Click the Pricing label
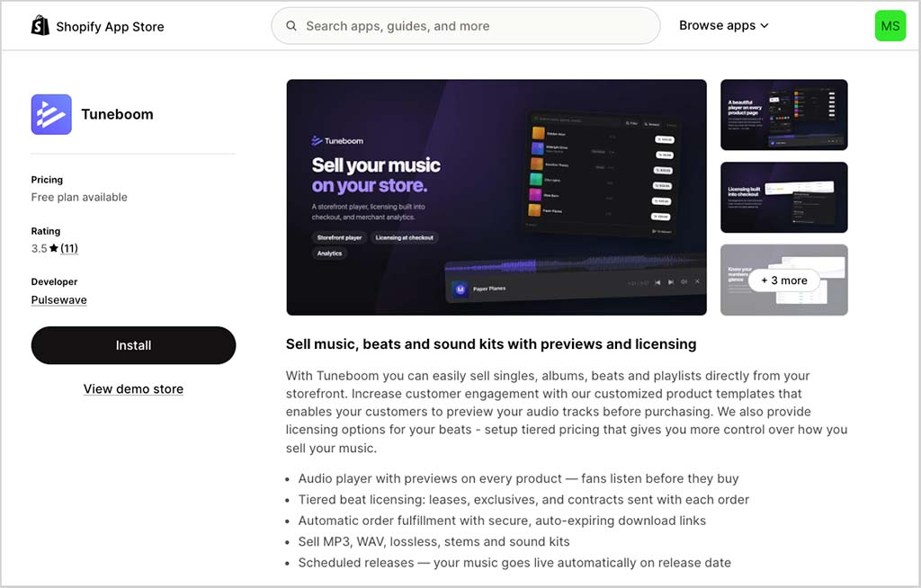 coord(47,180)
